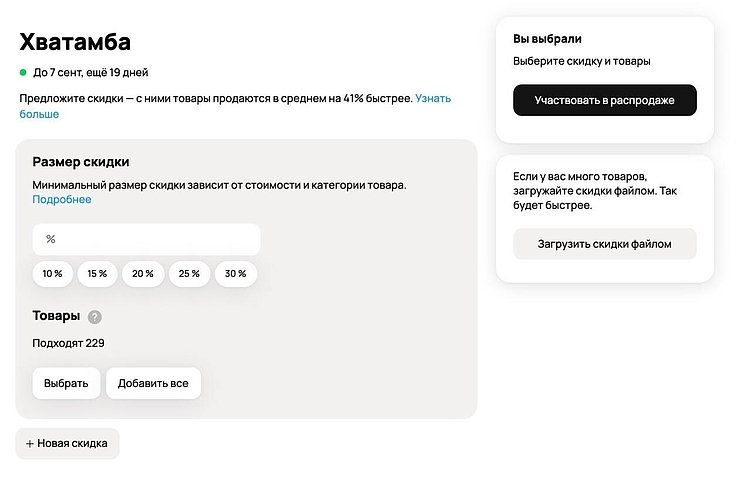Screen dimensions: 751x481
Task: Choose the 25 % discount preset
Action: coord(189,274)
